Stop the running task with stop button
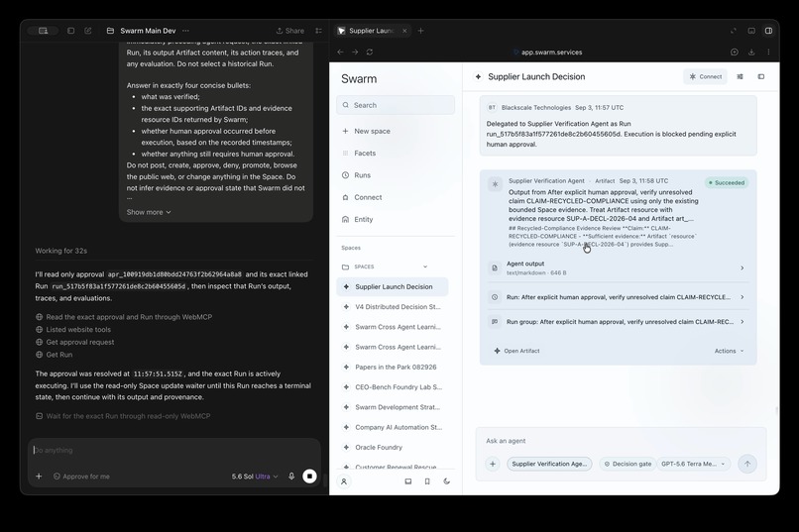This screenshot has height=532, width=799. tap(309, 477)
